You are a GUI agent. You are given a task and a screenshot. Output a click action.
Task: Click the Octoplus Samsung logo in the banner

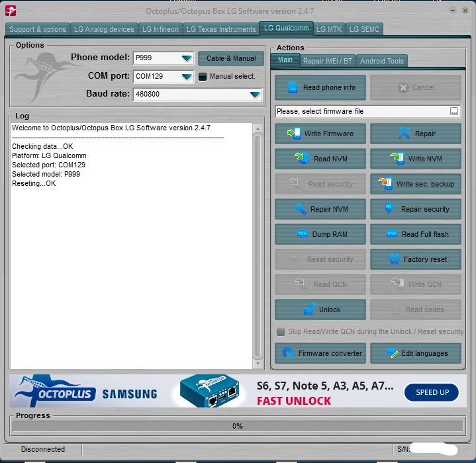click(x=87, y=392)
